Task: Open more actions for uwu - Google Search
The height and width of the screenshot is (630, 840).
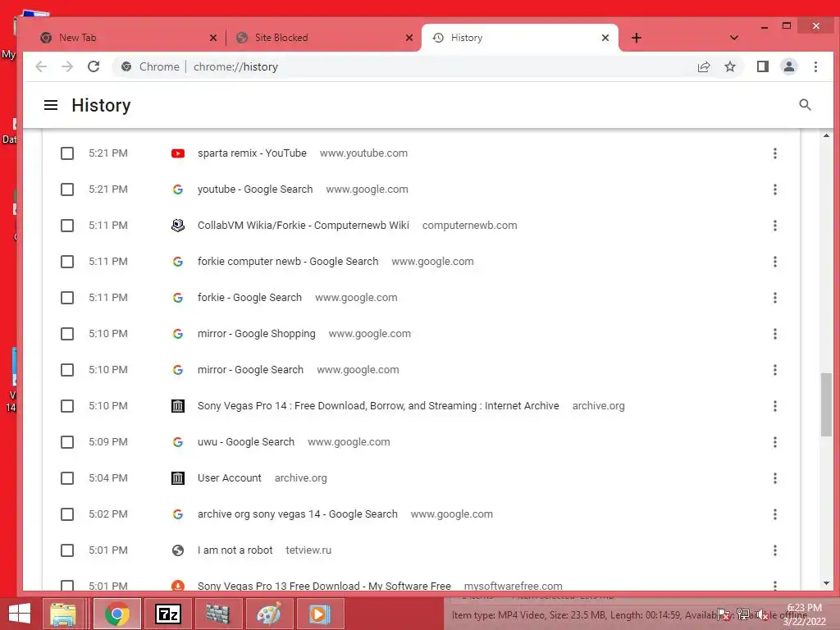Action: (x=774, y=442)
